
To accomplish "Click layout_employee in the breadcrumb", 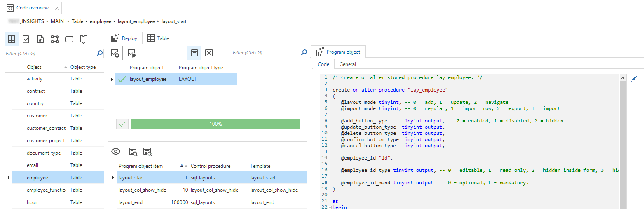I will tap(136, 21).
